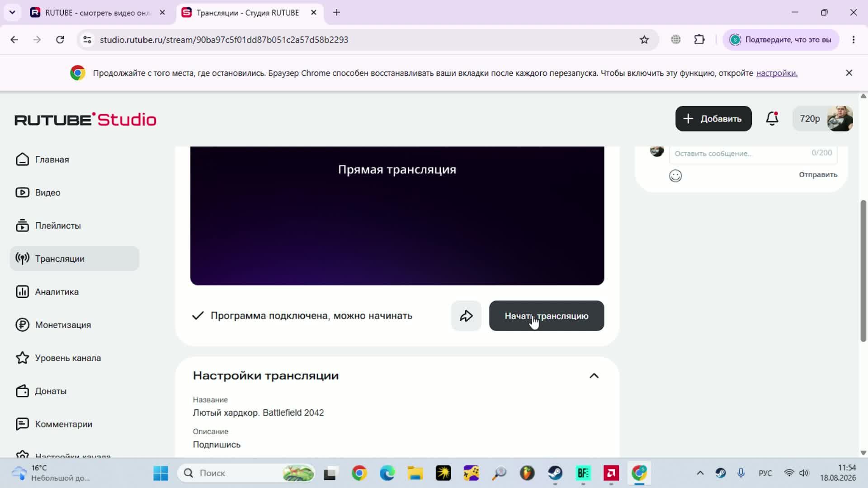Image resolution: width=868 pixels, height=488 pixels.
Task: Go forward to the next page
Action: point(37,40)
